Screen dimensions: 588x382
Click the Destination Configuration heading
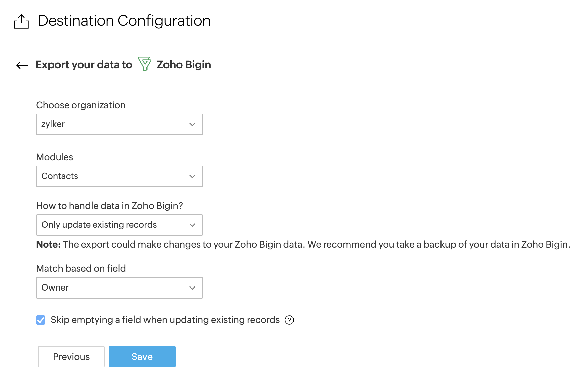coord(124,21)
